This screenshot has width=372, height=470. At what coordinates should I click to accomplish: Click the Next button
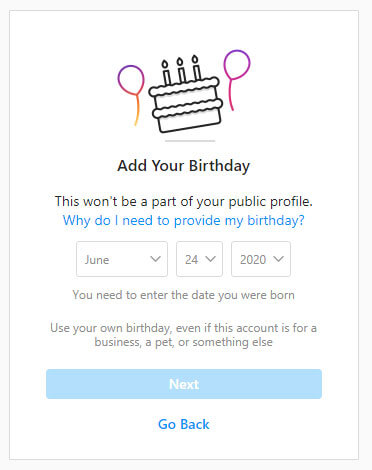(184, 384)
